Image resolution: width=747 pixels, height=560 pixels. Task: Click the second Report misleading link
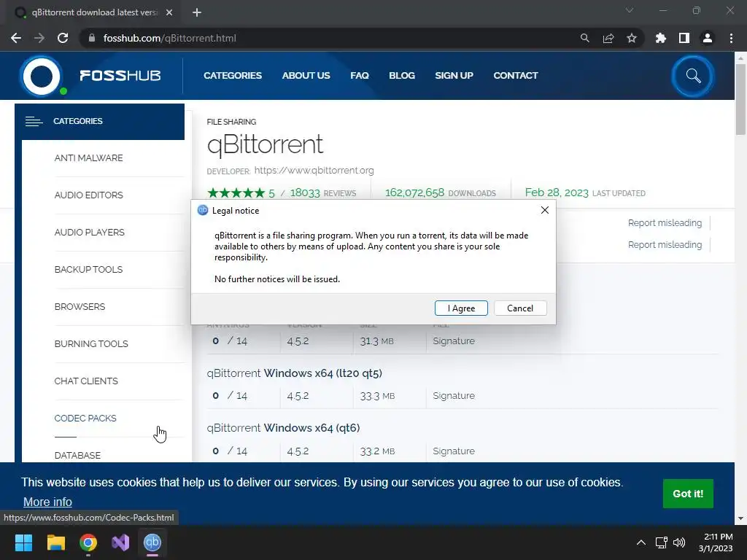click(x=665, y=245)
